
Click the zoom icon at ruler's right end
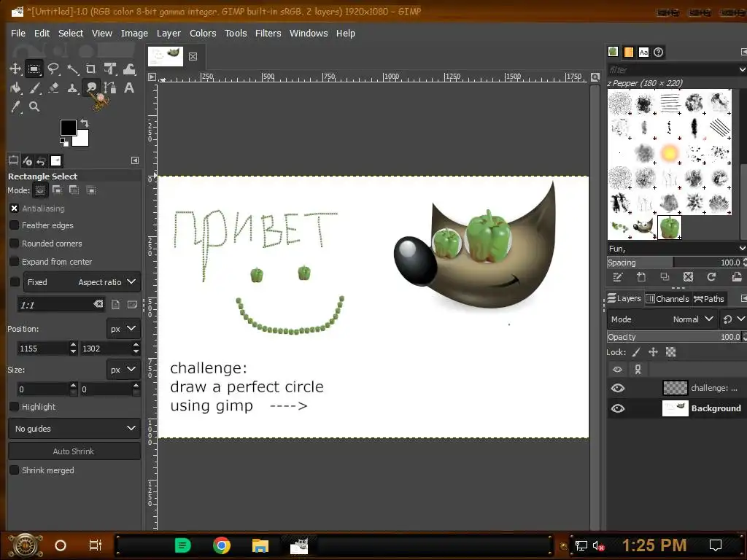(595, 77)
